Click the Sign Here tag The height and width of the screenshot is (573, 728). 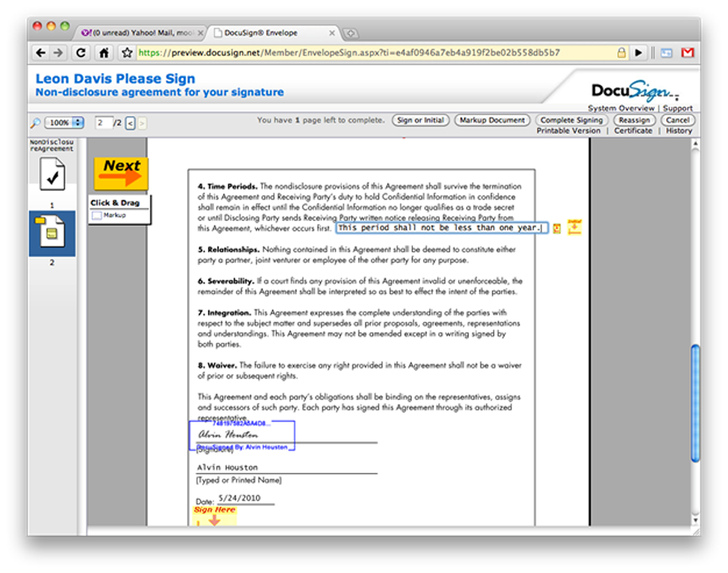click(214, 516)
